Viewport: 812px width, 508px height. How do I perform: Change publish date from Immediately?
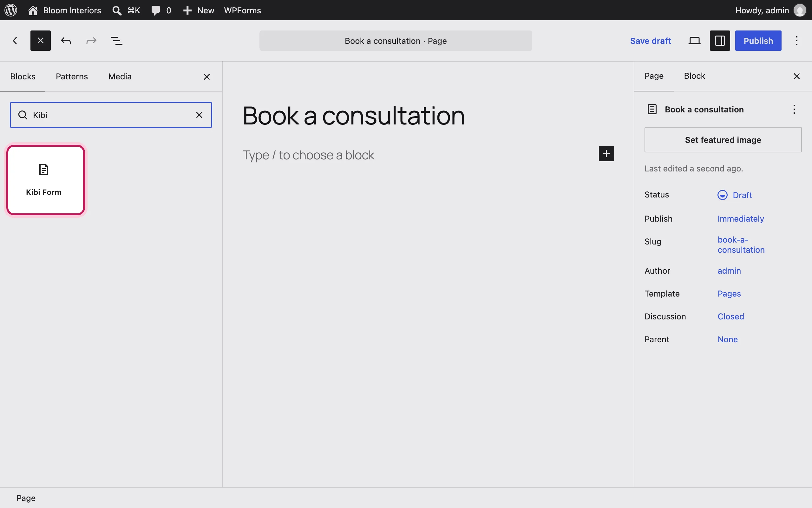pos(741,219)
